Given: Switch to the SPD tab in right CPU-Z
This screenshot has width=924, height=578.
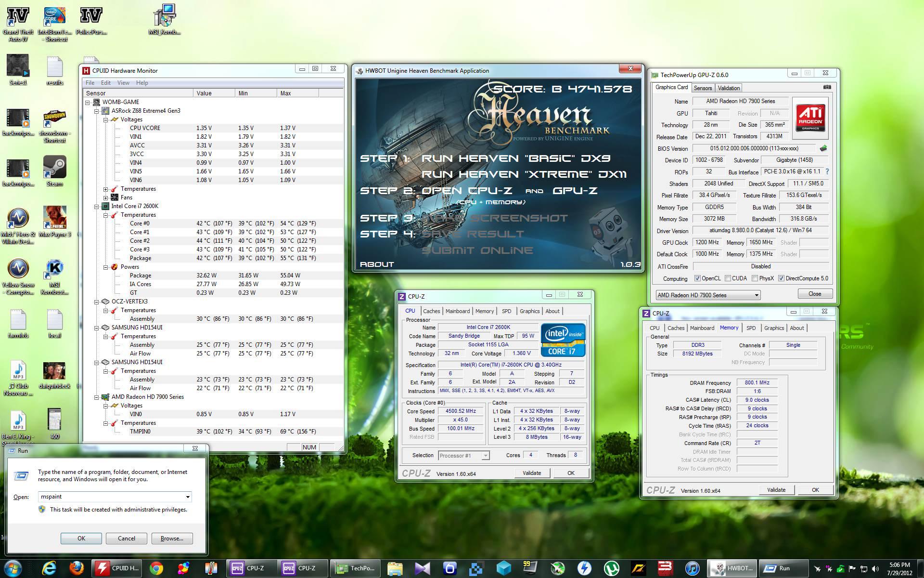Looking at the screenshot, I should pyautogui.click(x=751, y=328).
